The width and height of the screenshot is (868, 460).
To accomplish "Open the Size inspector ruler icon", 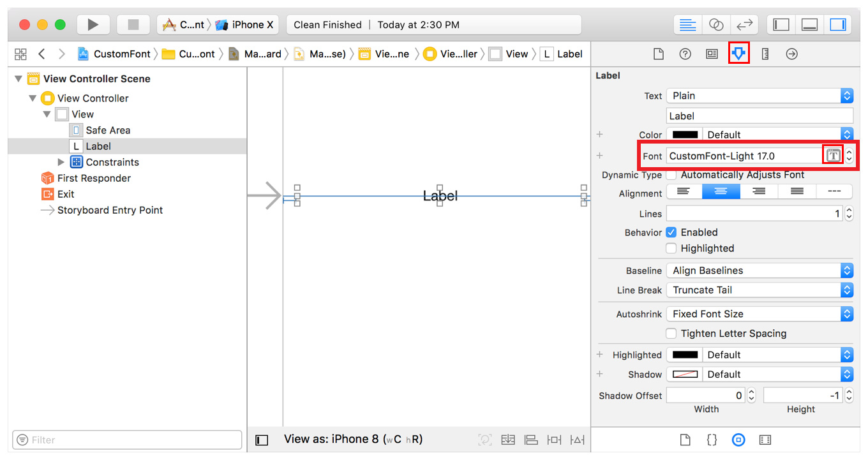I will coord(765,54).
